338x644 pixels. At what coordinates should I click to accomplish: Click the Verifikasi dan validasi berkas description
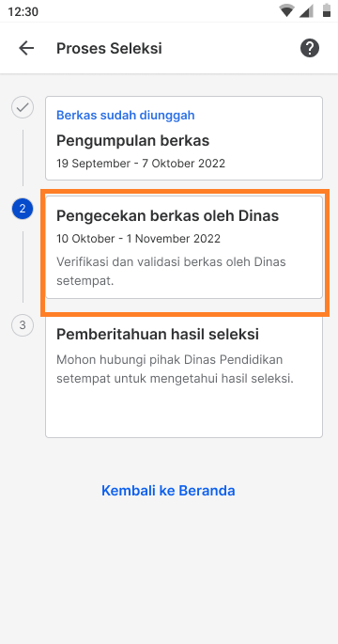click(x=171, y=272)
